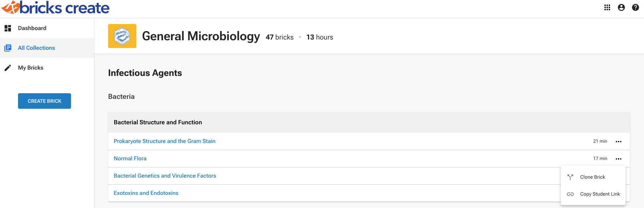Open Bacterial Genetics and Virulence Factors

165,176
